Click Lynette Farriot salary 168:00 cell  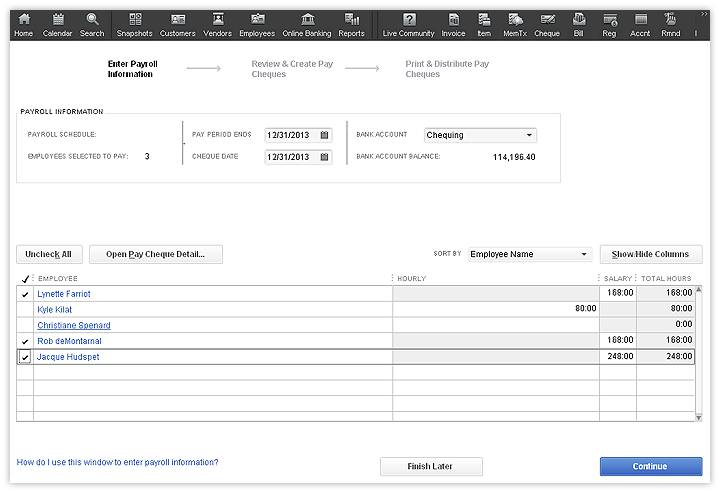click(x=618, y=293)
